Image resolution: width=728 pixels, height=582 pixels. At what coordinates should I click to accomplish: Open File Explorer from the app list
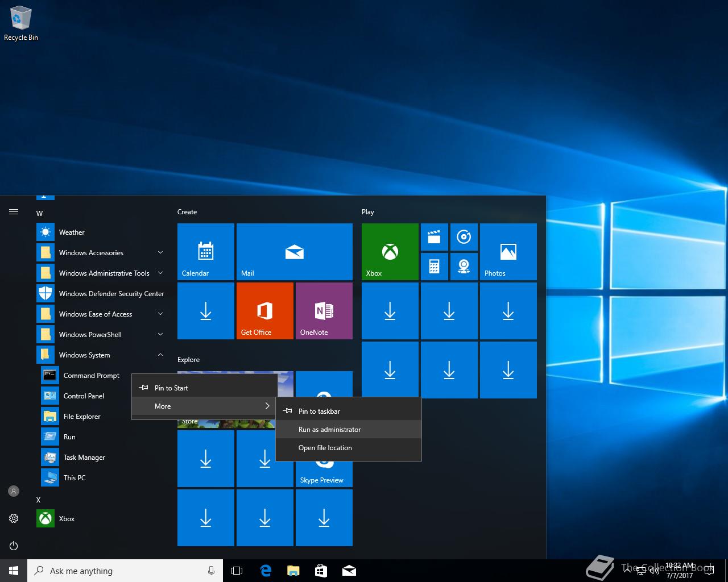(82, 416)
